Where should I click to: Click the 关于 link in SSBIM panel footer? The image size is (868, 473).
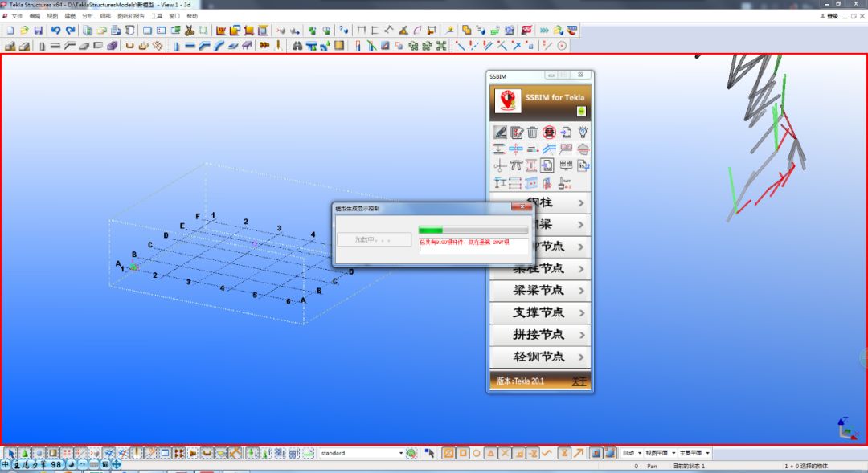(x=581, y=381)
